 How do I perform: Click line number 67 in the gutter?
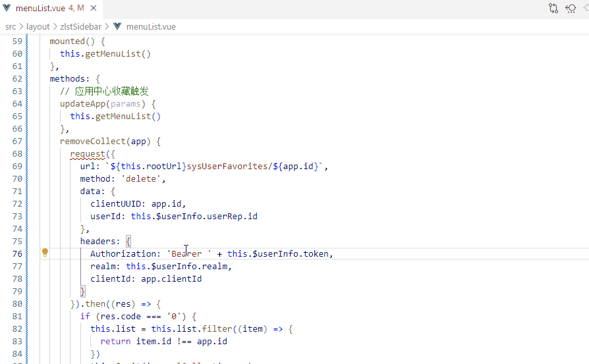[17, 142]
